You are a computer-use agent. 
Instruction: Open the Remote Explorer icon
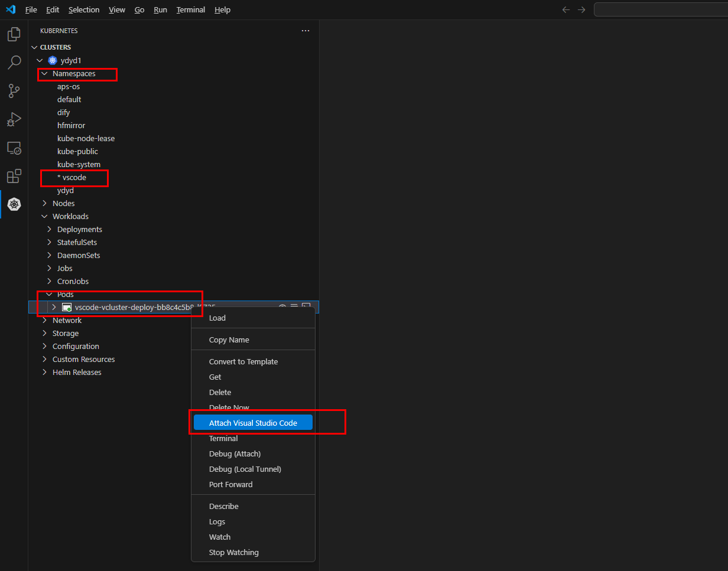click(x=14, y=148)
